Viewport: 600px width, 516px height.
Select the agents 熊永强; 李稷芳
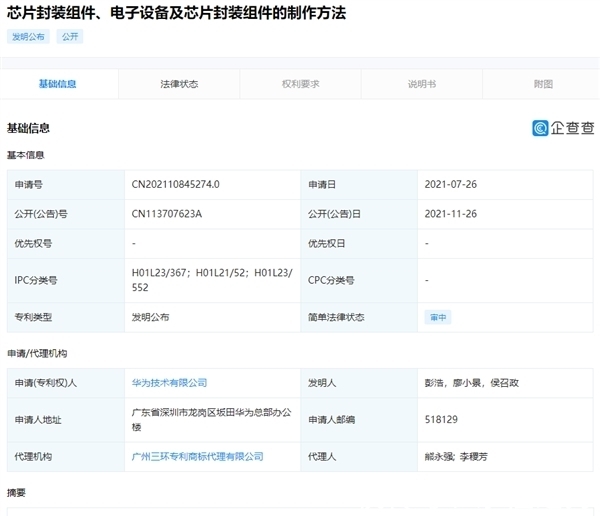pyautogui.click(x=456, y=456)
